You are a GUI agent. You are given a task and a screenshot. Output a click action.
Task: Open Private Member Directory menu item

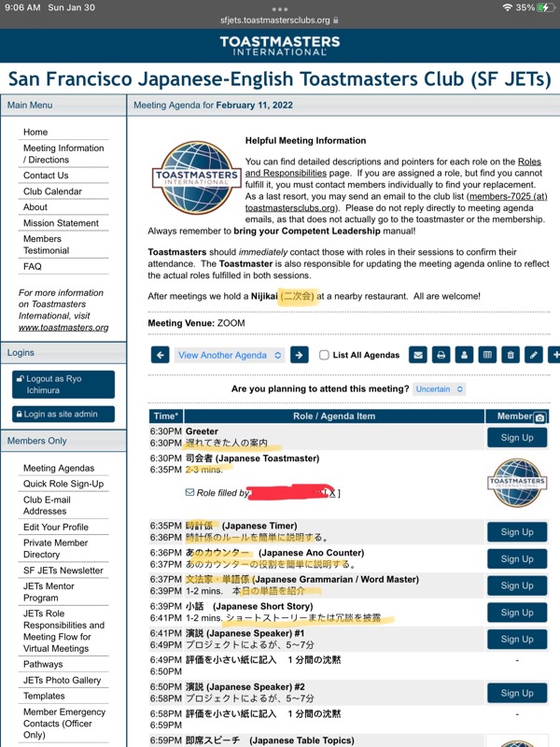point(55,548)
